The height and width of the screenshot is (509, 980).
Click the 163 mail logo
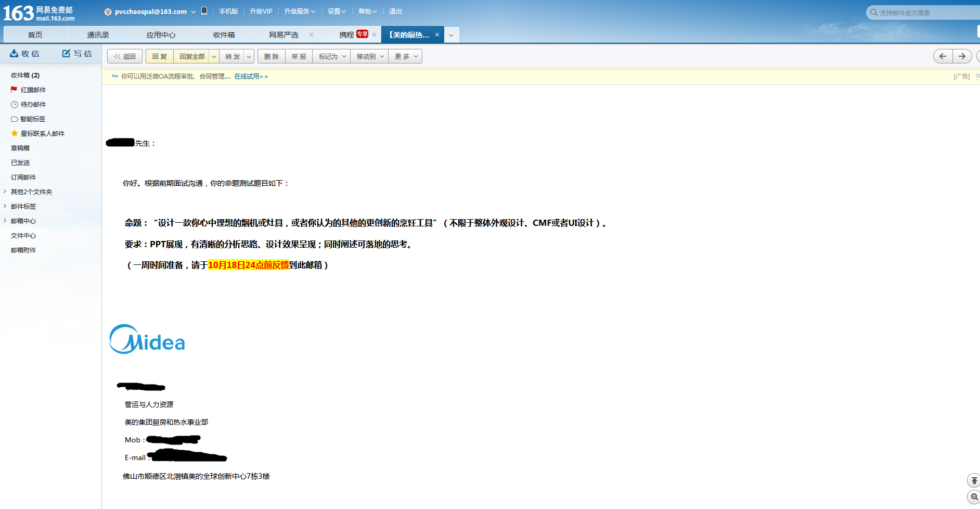39,13
